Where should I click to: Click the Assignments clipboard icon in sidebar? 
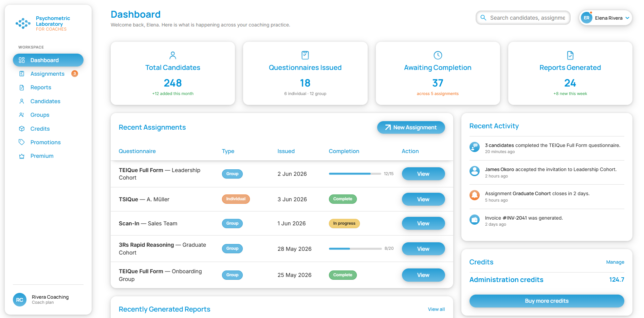(x=22, y=74)
